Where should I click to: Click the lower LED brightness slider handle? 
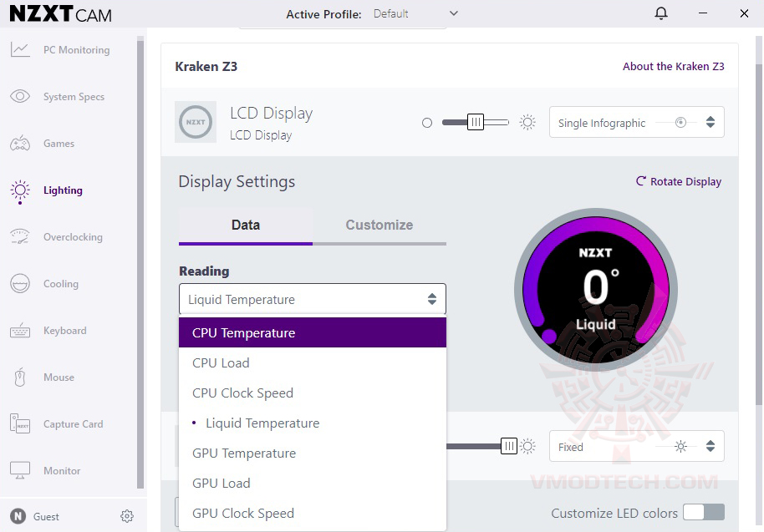[509, 446]
